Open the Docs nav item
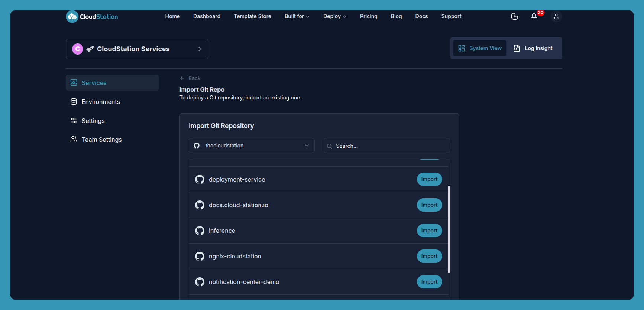The height and width of the screenshot is (310, 644). [x=421, y=16]
